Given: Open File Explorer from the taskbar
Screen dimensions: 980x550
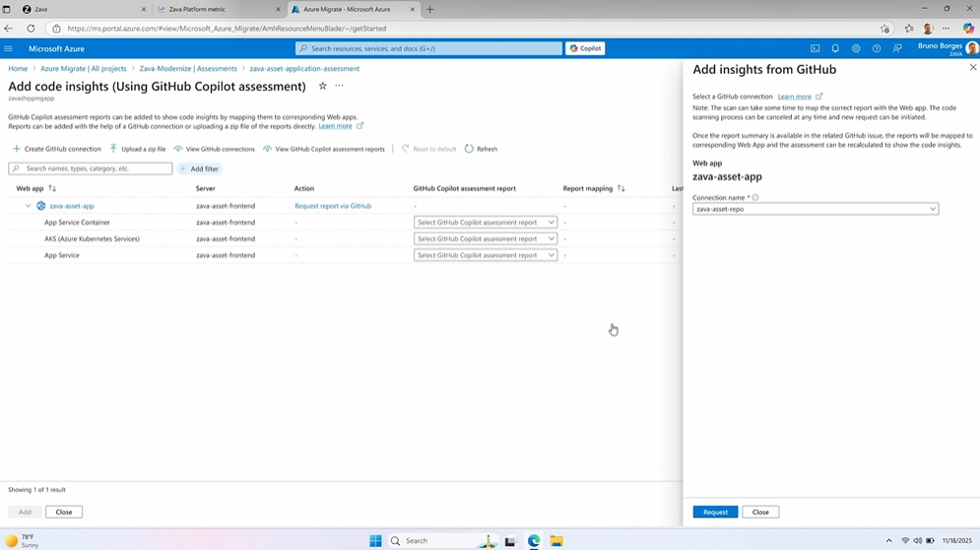Looking at the screenshot, I should tap(556, 540).
